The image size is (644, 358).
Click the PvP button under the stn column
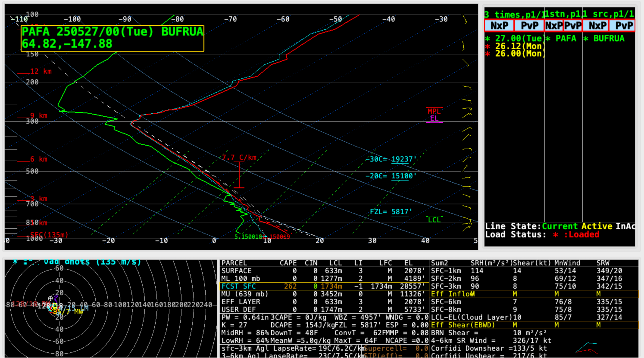tap(573, 25)
